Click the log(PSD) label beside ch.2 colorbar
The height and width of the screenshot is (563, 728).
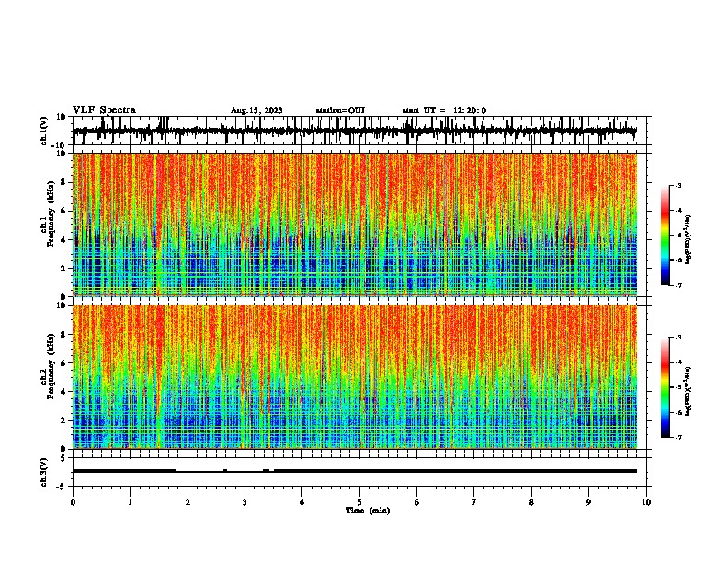tap(688, 391)
